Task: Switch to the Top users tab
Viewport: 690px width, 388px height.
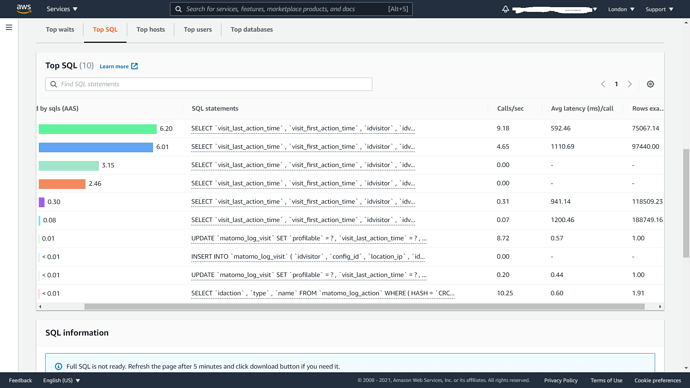Action: (x=198, y=29)
